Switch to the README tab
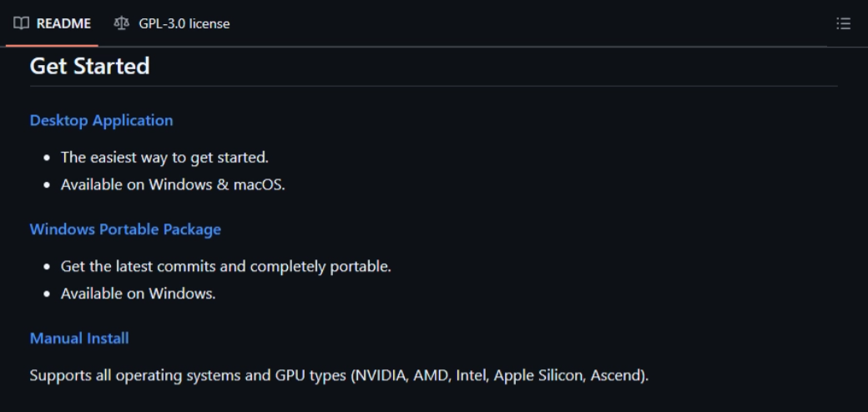The height and width of the screenshot is (412, 868). click(x=52, y=23)
